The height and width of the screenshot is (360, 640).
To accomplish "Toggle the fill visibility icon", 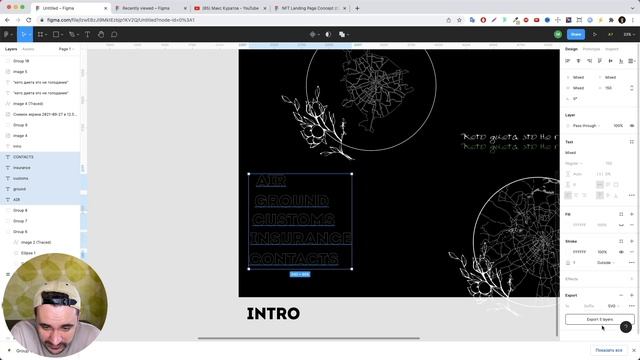I will (621, 225).
